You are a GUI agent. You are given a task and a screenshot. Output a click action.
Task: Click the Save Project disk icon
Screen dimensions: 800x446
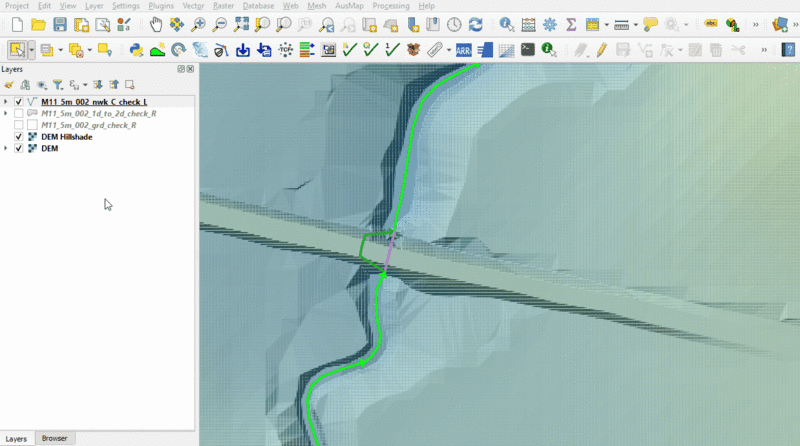pos(60,24)
